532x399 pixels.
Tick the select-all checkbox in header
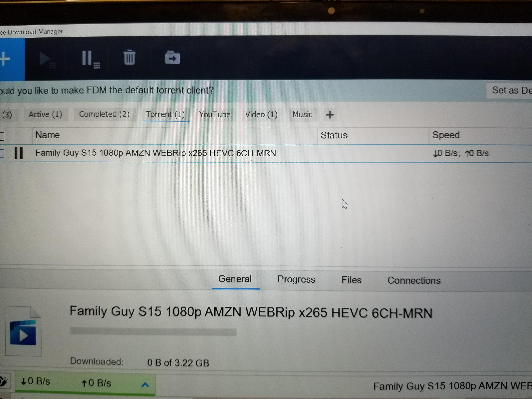coord(2,136)
